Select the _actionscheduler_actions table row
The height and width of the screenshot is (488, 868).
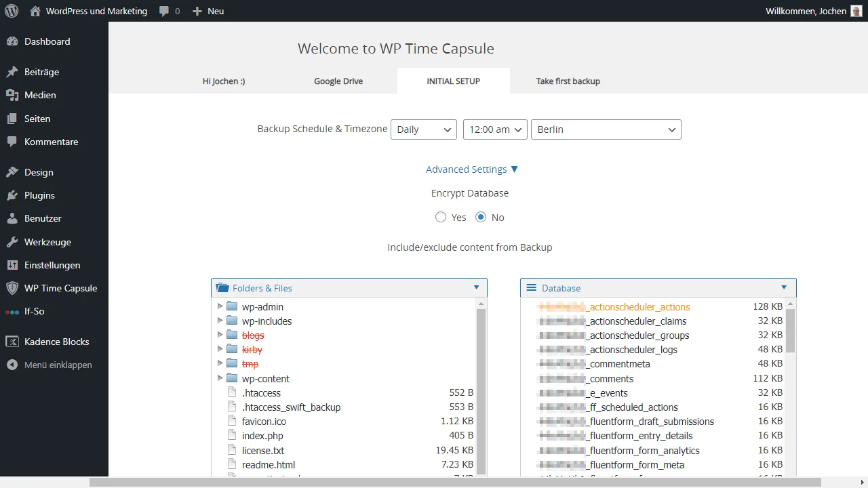click(660, 306)
